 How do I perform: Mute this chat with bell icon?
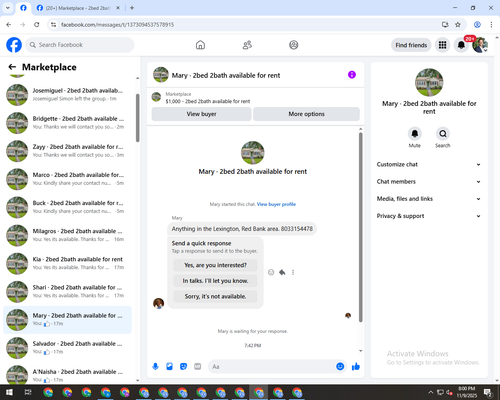(x=415, y=134)
